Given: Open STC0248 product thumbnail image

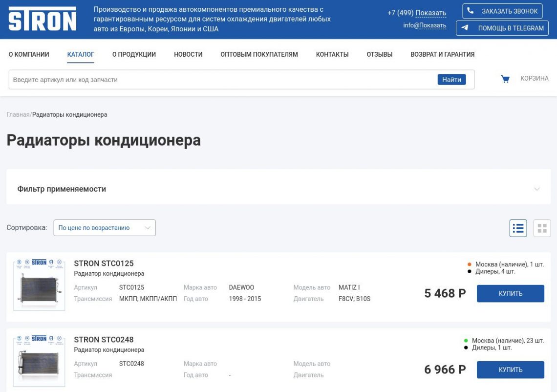Looking at the screenshot, I should [39, 361].
